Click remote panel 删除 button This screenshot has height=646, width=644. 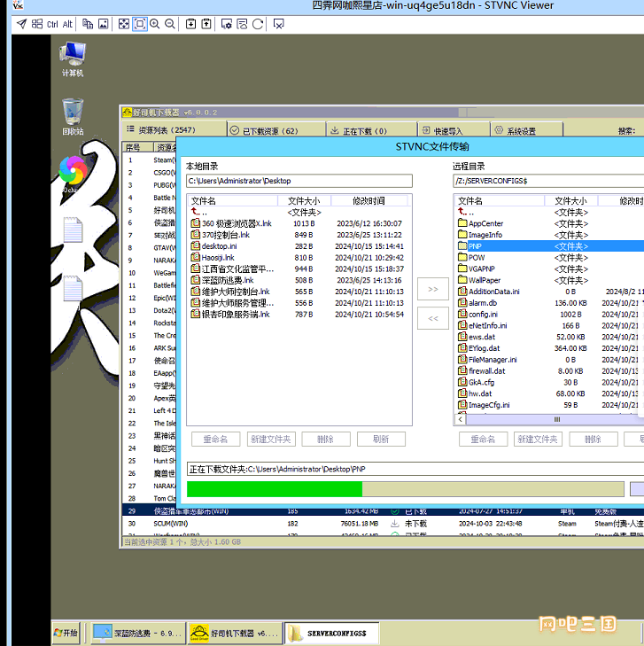coord(594,440)
